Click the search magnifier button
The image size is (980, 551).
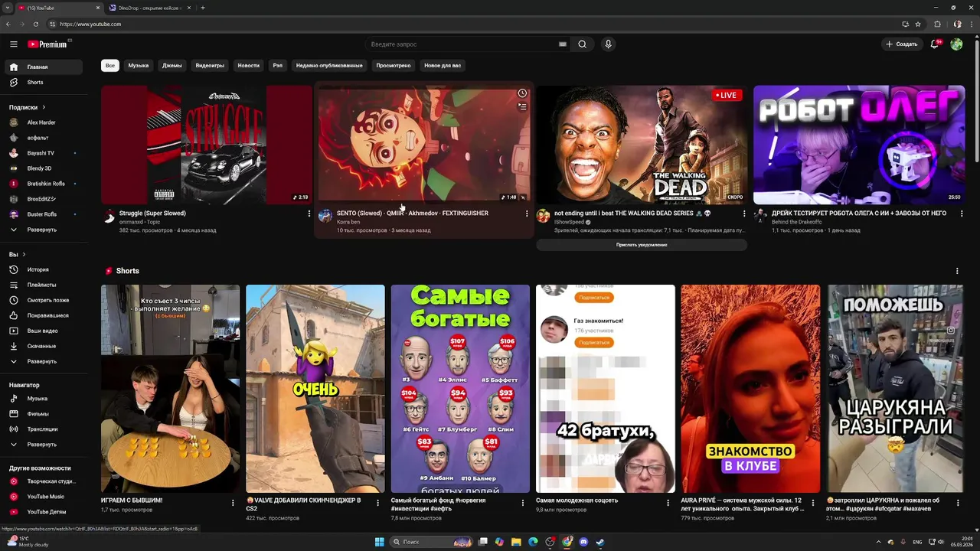[582, 44]
